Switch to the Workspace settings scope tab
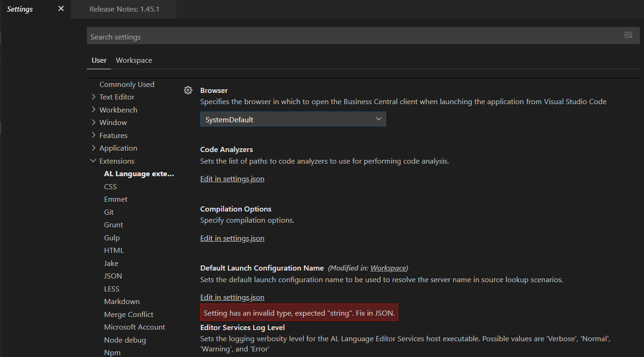 click(x=134, y=60)
